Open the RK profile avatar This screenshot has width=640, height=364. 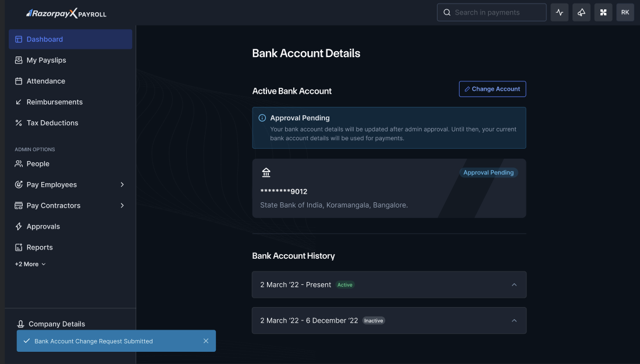[x=625, y=12]
